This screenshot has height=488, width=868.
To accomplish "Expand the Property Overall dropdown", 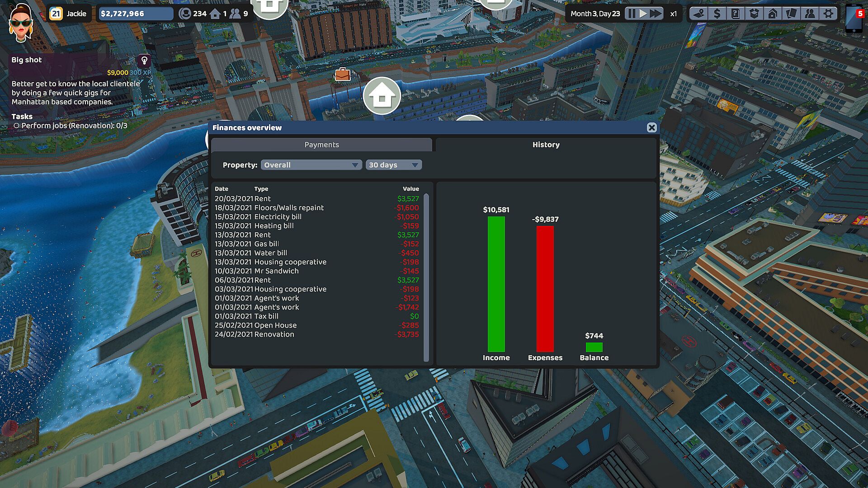I will pyautogui.click(x=311, y=165).
